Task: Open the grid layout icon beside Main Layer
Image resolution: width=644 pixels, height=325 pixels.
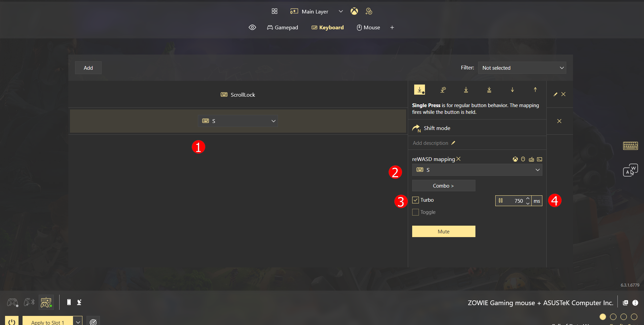Action: (275, 11)
